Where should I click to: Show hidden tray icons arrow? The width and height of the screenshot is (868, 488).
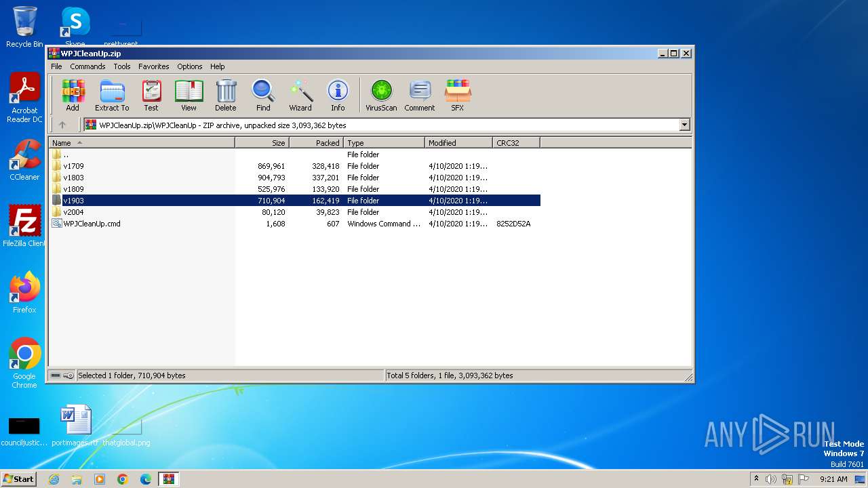[756, 479]
